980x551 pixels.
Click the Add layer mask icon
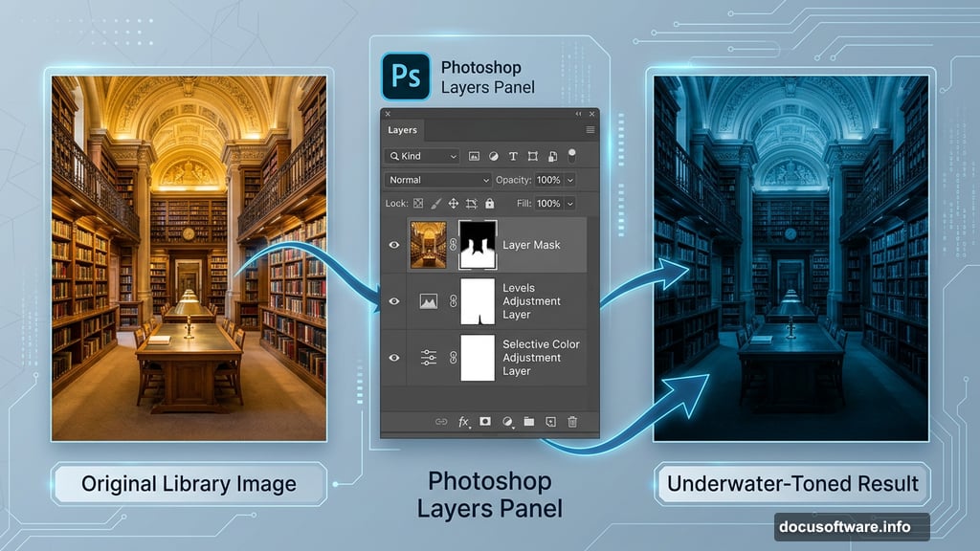485,422
